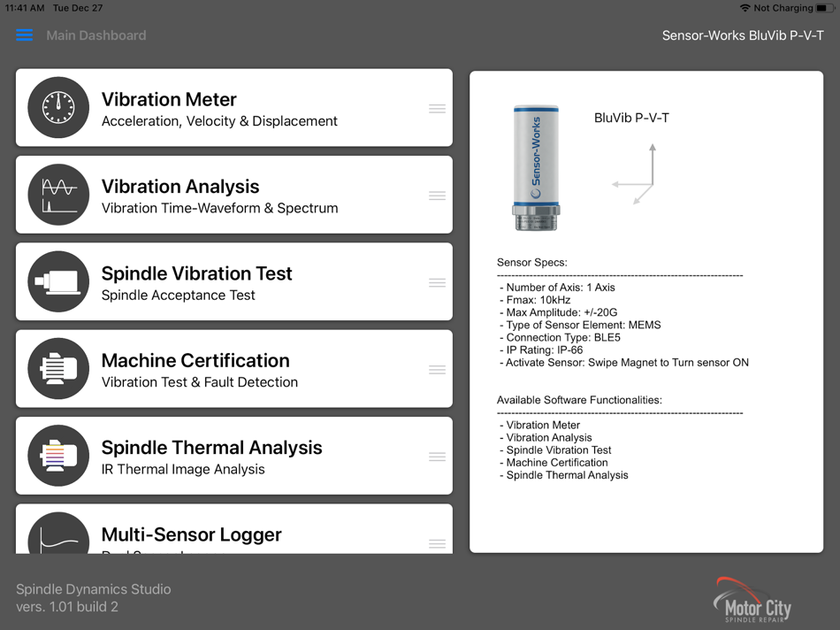Viewport: 840px width, 630px height.
Task: Click 'Vibration Analysis' in functionalities list
Action: [x=546, y=437]
